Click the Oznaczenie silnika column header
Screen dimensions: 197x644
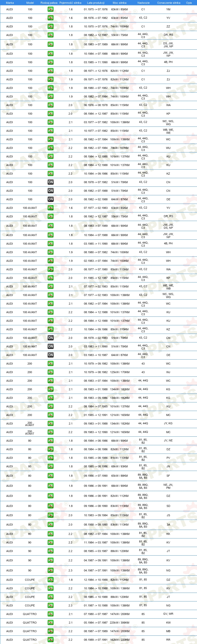[169, 3]
